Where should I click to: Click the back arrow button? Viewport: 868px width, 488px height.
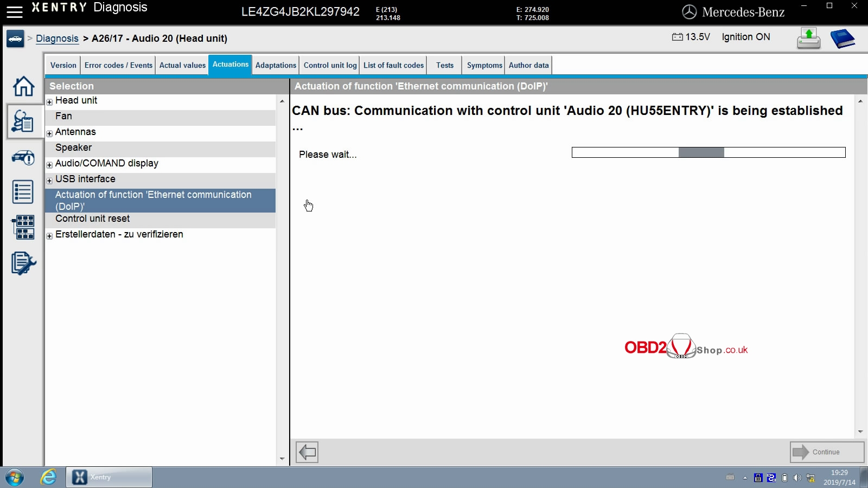click(307, 452)
